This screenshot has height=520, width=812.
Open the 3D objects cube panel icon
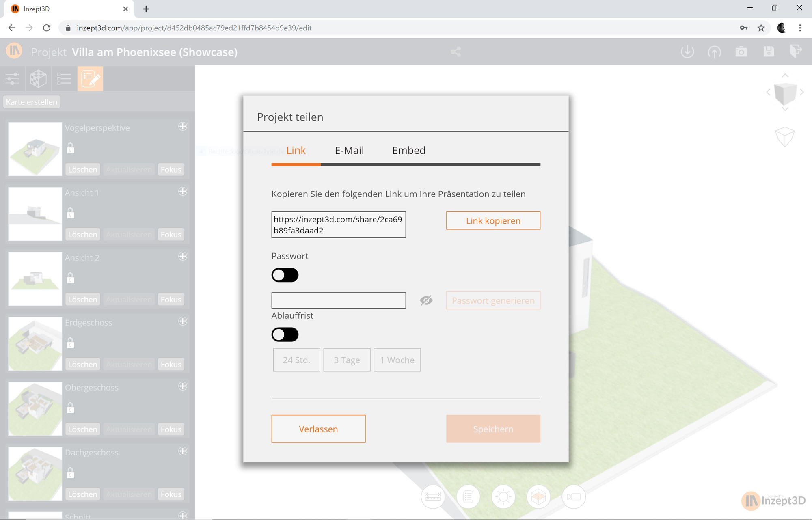pos(39,78)
